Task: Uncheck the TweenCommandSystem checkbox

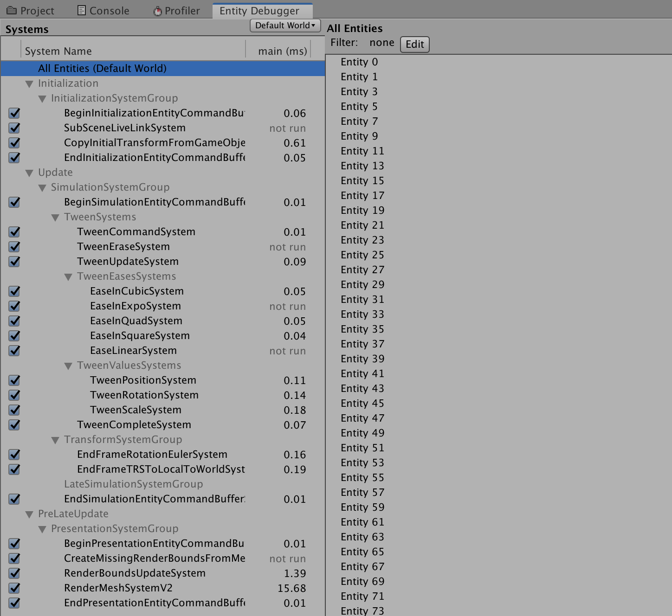Action: click(x=14, y=232)
